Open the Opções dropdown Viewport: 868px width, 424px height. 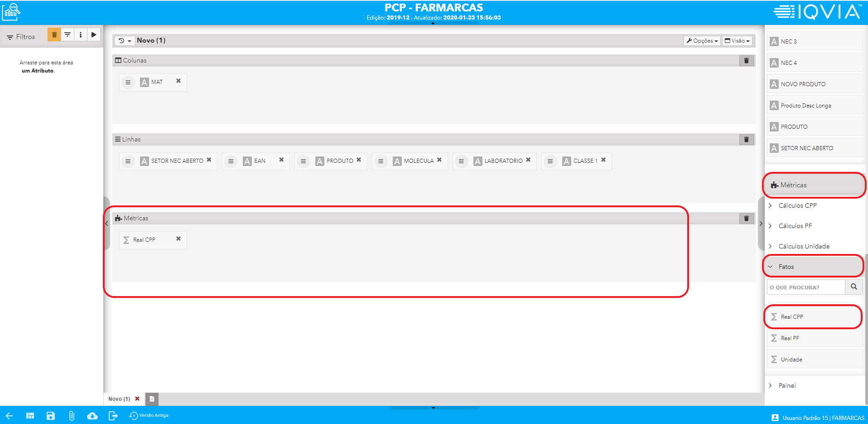click(702, 41)
